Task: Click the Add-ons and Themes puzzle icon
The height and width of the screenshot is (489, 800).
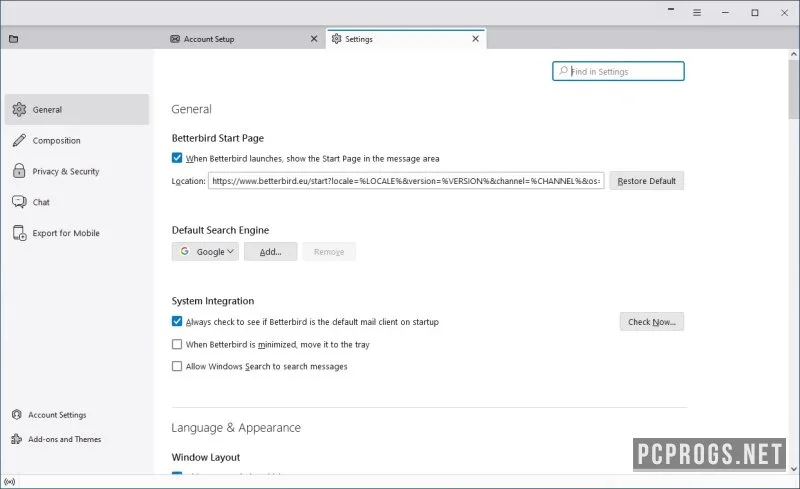Action: pyautogui.click(x=17, y=439)
